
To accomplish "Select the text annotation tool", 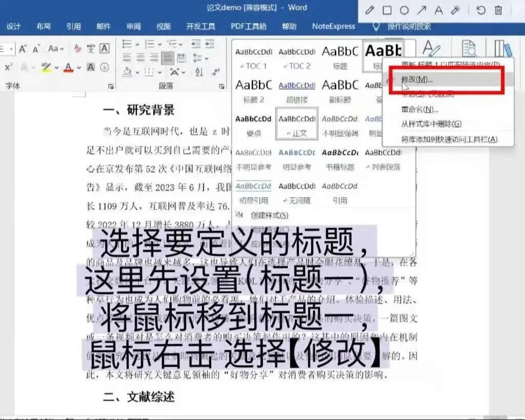I will 439,10.
